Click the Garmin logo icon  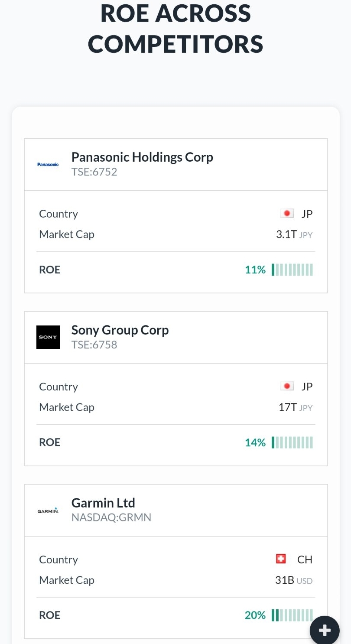tap(48, 511)
